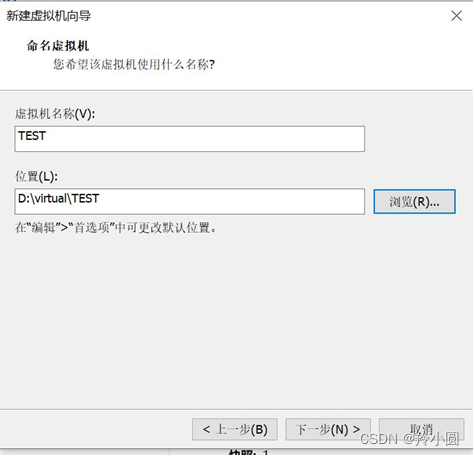
Task: Proceed with the 下一步(N) button
Action: (x=328, y=429)
